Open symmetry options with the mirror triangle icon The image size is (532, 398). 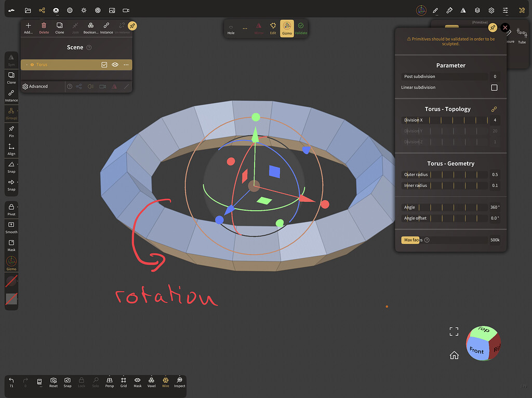coord(462,10)
